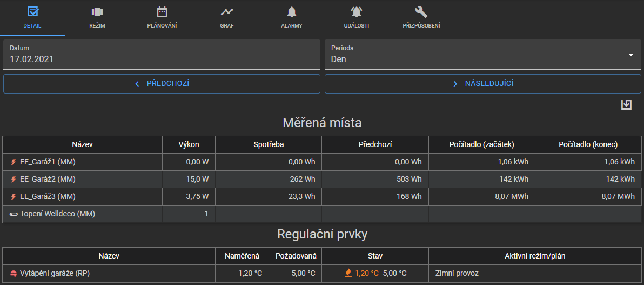Click heating icon beside Vytápění garáže
The height and width of the screenshot is (285, 644).
[14, 273]
